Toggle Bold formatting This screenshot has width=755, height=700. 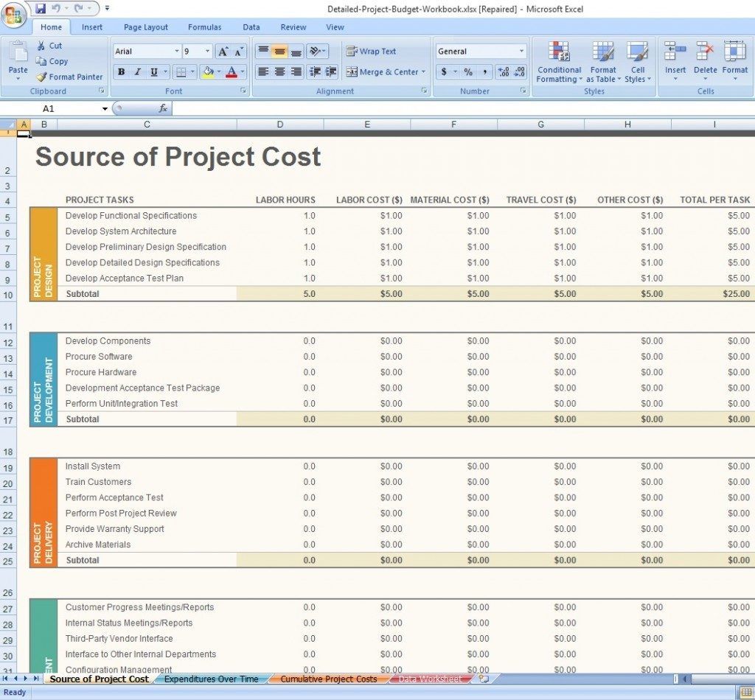[x=121, y=72]
